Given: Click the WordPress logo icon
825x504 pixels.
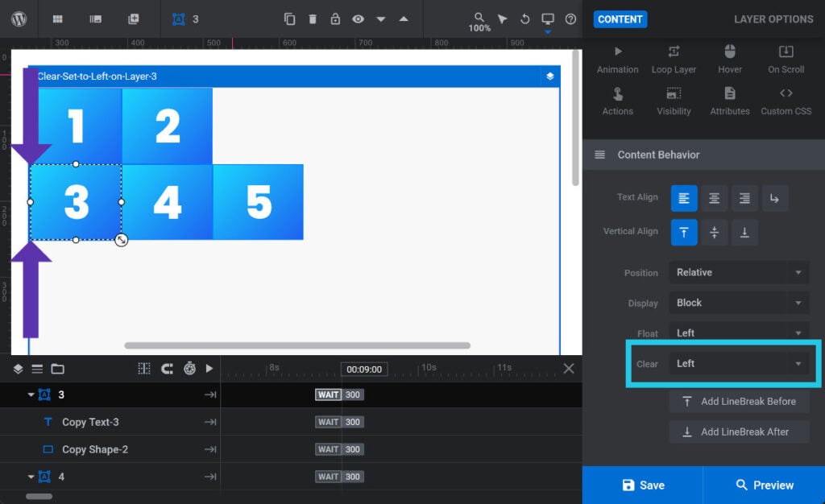Looking at the screenshot, I should click(x=19, y=19).
